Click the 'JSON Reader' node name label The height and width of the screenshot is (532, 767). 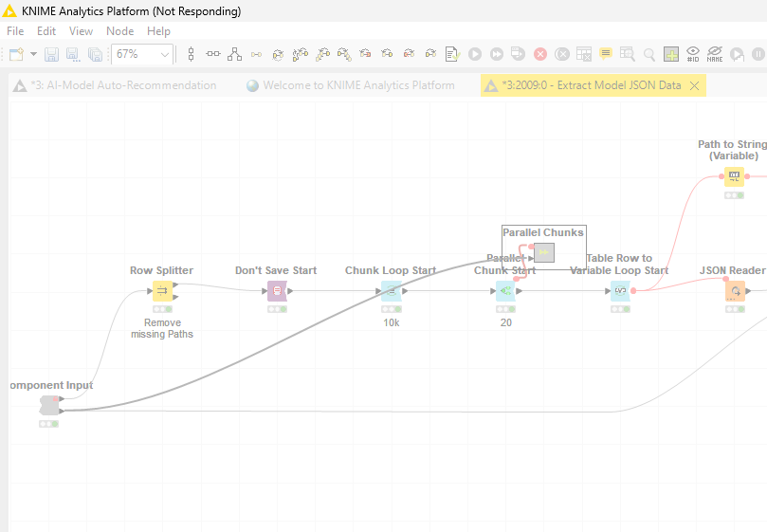(732, 270)
